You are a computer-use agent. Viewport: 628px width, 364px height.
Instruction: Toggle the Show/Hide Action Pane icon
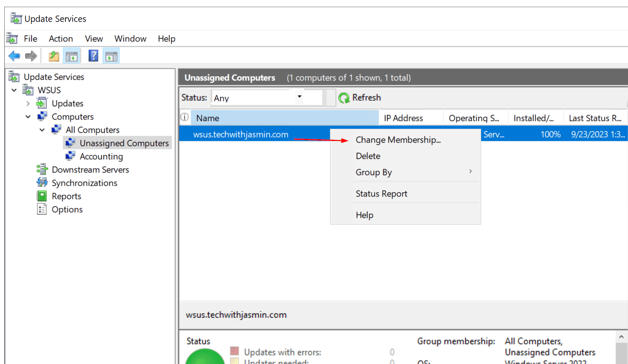click(x=111, y=56)
